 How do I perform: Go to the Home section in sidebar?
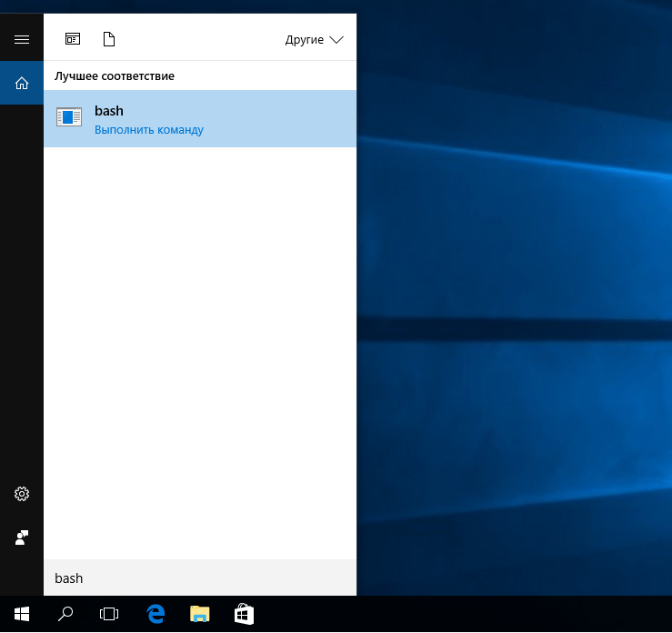coord(22,83)
